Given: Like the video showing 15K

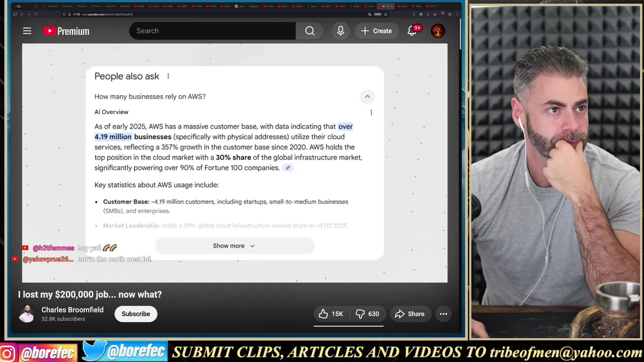Looking at the screenshot, I should tap(331, 314).
